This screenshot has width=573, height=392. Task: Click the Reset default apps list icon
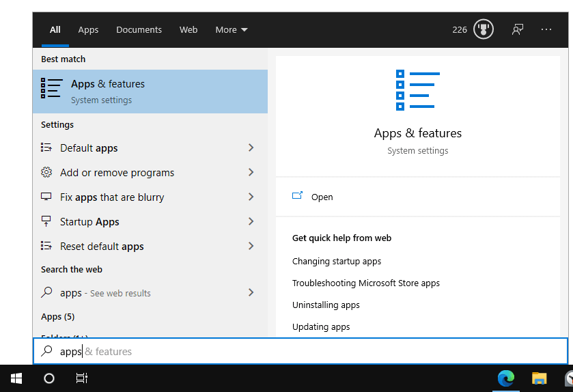point(46,246)
